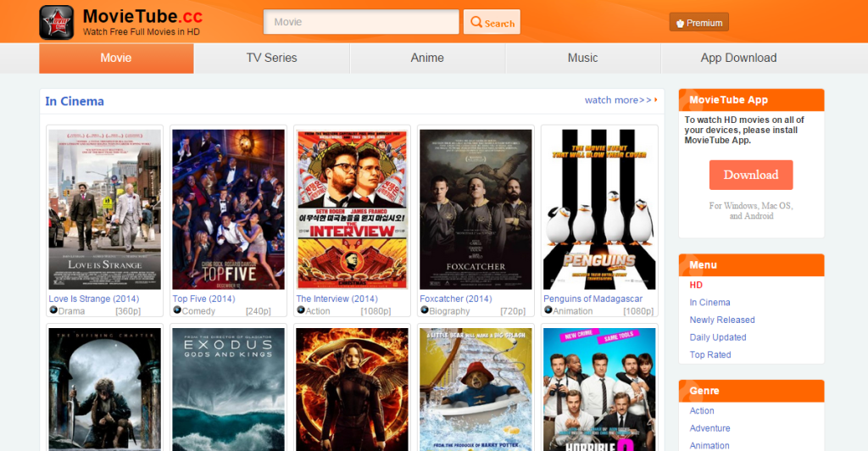Open the Top Five poster thumbnail
868x451 pixels.
pyautogui.click(x=228, y=209)
